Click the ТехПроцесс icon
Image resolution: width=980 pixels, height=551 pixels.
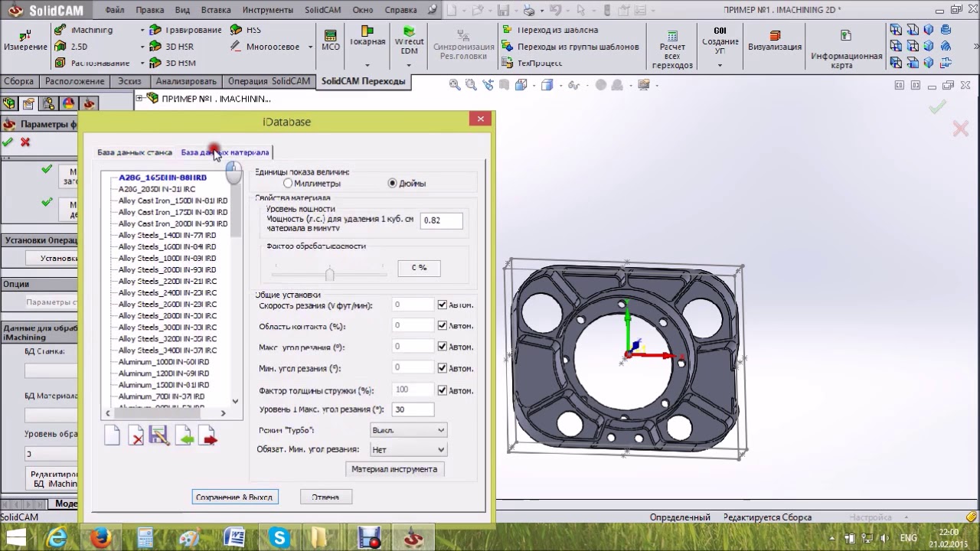point(507,63)
